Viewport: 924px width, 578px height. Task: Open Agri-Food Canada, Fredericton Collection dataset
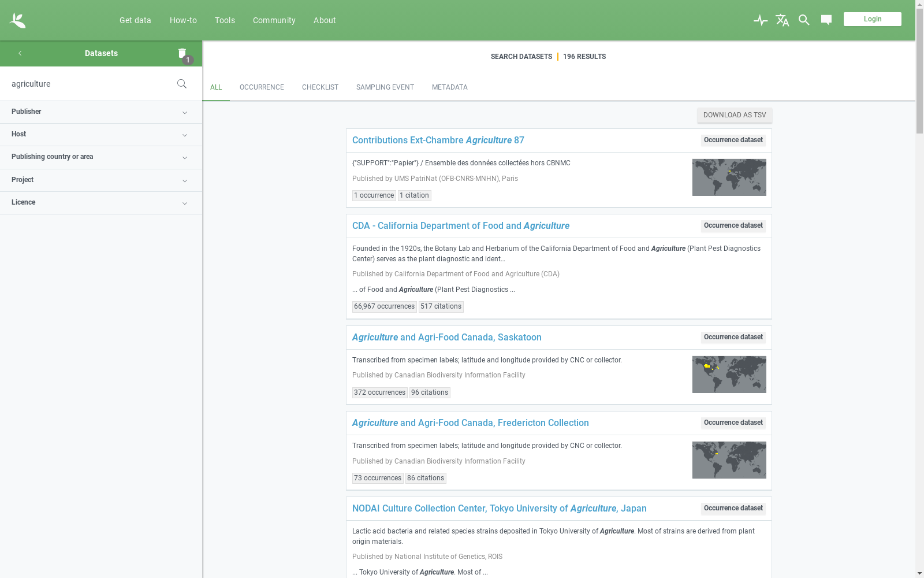pos(471,423)
